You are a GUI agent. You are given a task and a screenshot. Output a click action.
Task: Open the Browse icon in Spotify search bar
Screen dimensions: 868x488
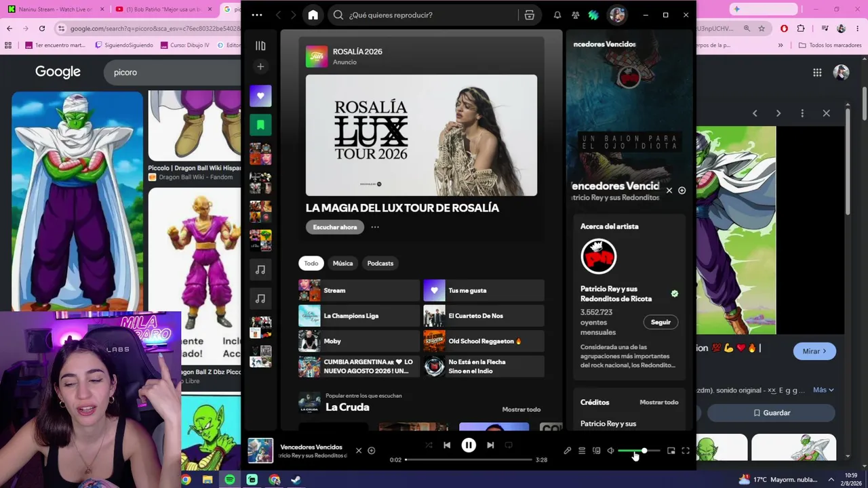[x=530, y=15]
